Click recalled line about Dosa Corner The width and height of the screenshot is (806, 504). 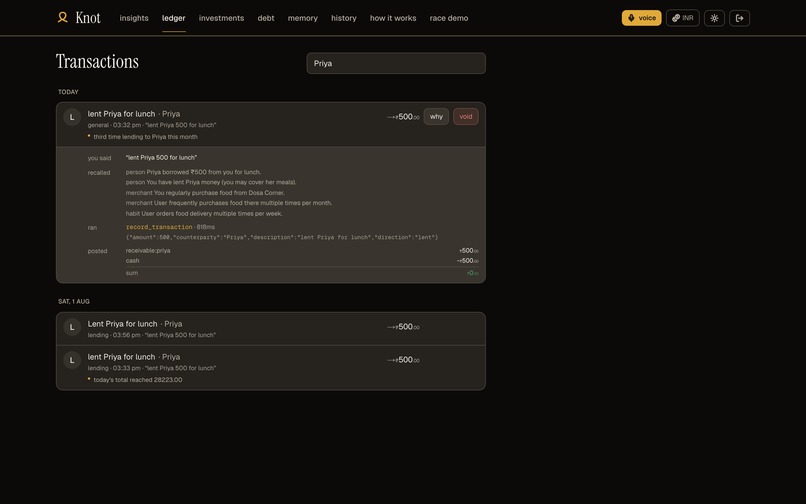tap(205, 193)
